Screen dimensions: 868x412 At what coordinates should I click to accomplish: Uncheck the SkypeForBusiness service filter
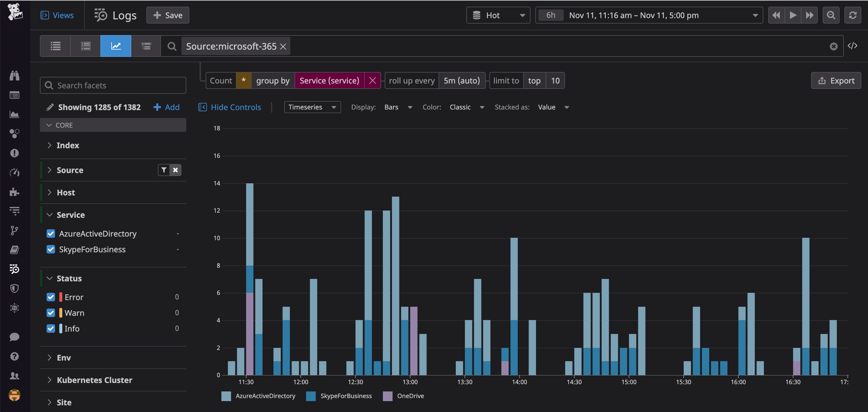point(51,250)
